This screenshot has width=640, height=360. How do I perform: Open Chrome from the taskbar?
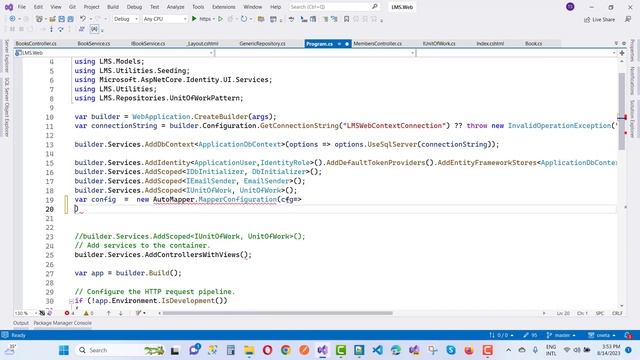(x=286, y=350)
